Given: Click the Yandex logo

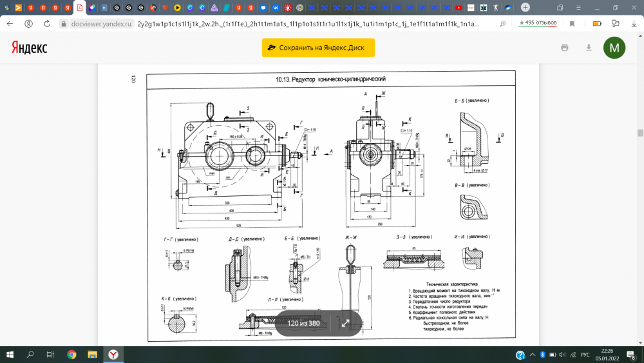Looking at the screenshot, I should (x=28, y=48).
